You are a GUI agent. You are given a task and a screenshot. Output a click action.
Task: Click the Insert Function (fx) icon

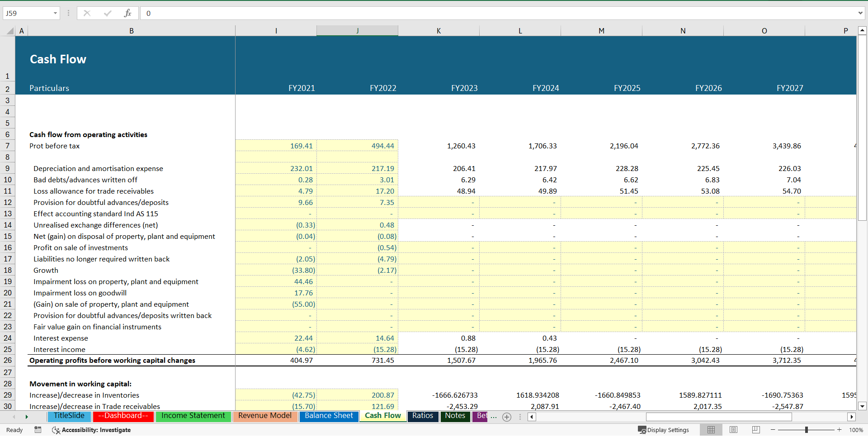point(128,13)
